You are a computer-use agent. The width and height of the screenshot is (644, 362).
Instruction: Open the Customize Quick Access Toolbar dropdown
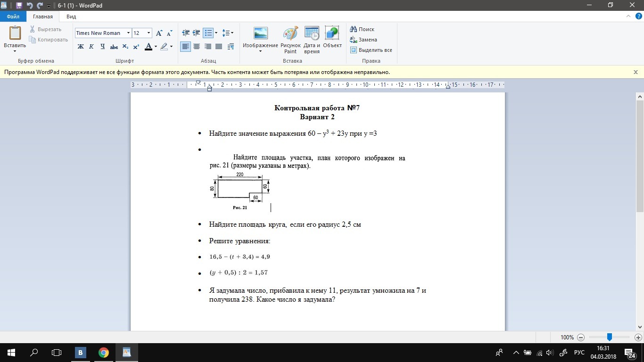49,6
